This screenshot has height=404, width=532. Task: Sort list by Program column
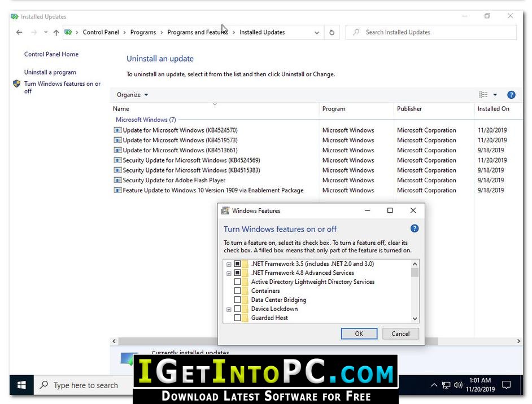[x=334, y=109]
